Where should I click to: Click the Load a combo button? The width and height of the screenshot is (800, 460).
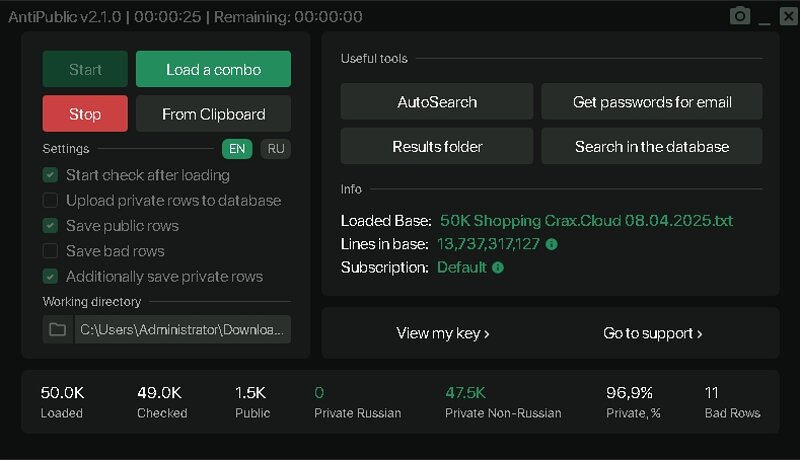(213, 70)
